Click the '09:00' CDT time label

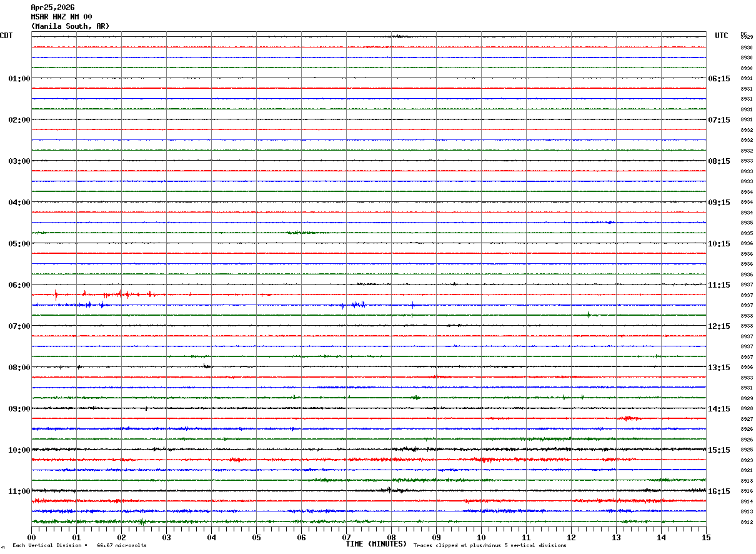click(19, 409)
